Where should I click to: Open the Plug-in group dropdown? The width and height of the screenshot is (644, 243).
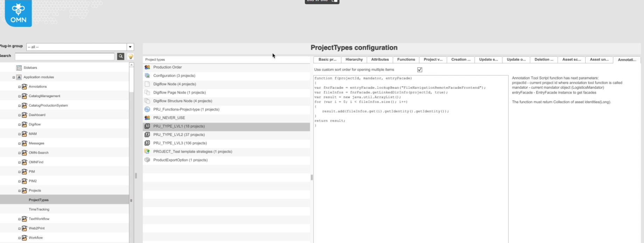click(x=130, y=47)
